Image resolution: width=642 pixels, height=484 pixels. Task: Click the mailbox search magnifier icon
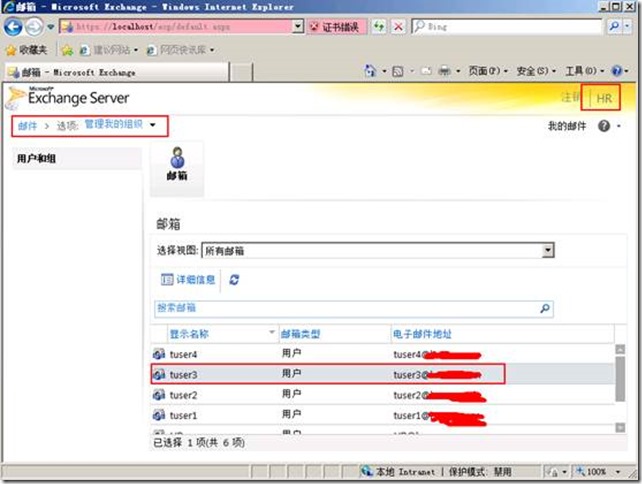pyautogui.click(x=545, y=308)
